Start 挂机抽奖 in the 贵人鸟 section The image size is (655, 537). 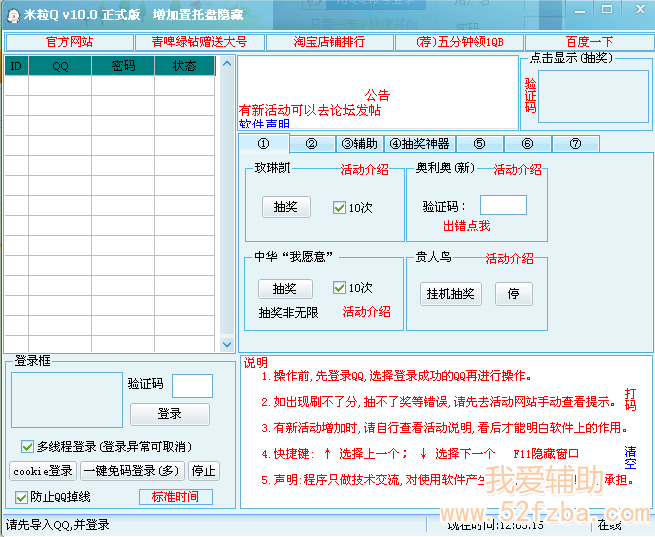tap(450, 294)
